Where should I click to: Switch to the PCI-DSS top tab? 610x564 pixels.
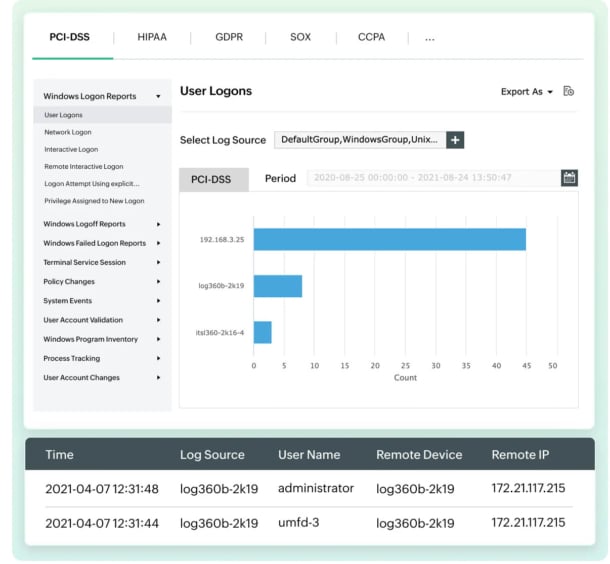point(70,37)
